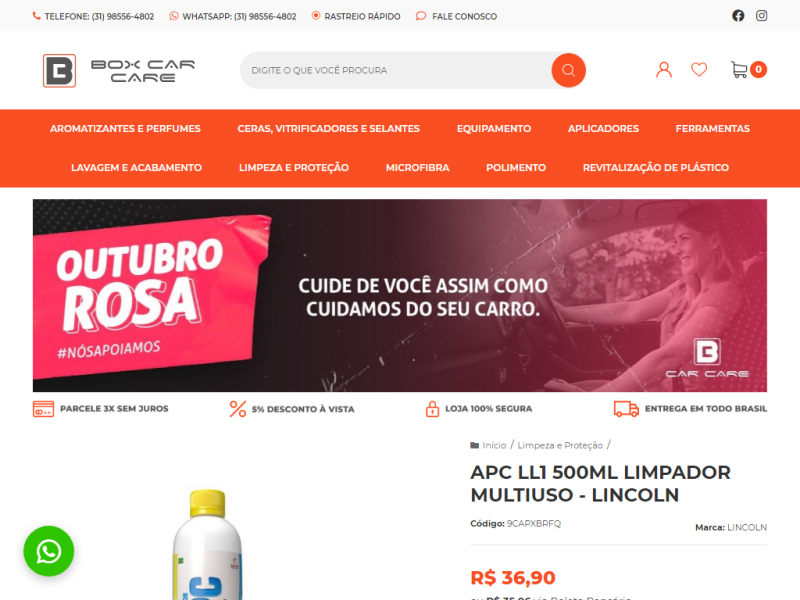Select Revitalização de Plástico menu

[x=656, y=168]
